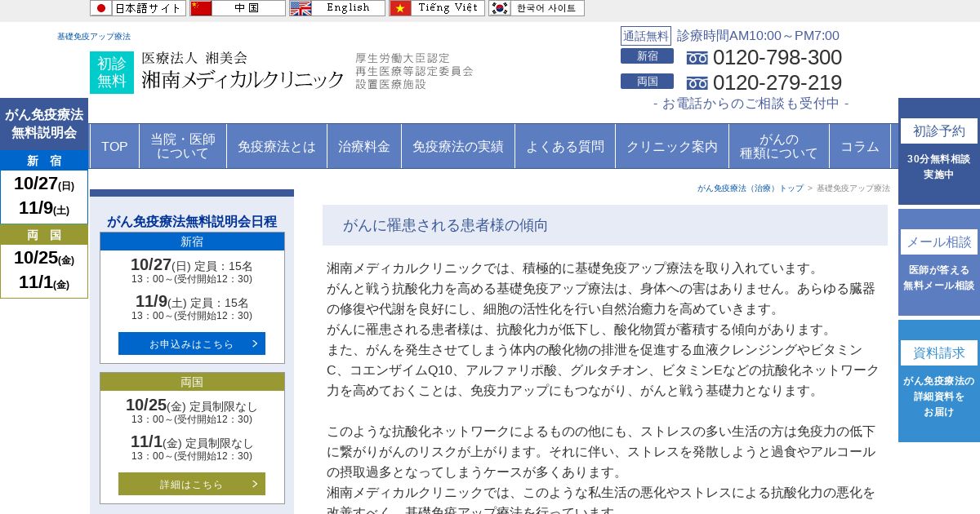Screen dimensions: 980x514
Task: Select 新宿 10/27(日) in left banner
Action: (44, 184)
